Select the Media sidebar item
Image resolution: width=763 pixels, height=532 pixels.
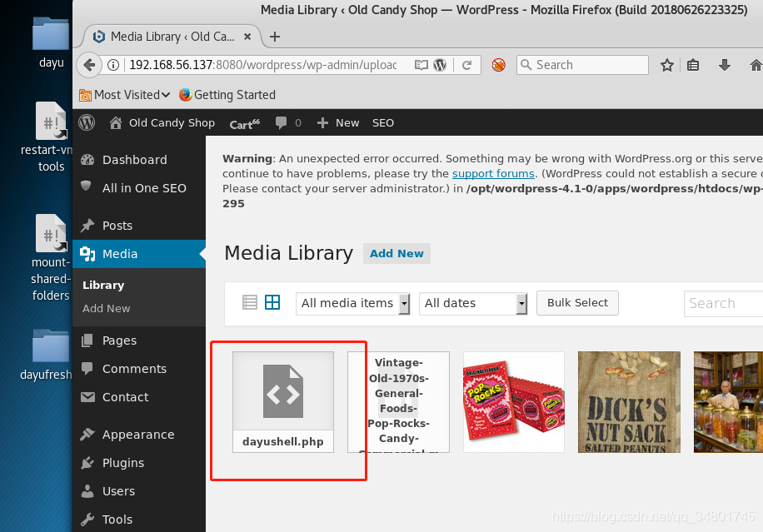(x=139, y=253)
